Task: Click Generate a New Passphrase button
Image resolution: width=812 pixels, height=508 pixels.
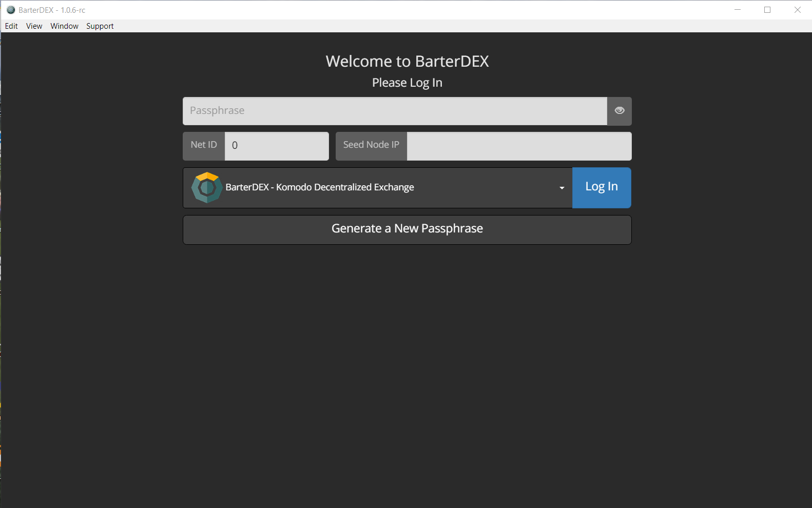Action: [x=407, y=230]
